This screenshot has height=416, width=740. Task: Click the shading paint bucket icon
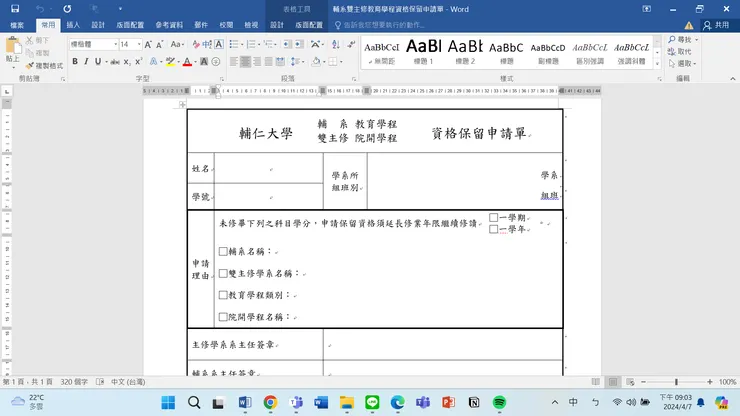[316, 61]
